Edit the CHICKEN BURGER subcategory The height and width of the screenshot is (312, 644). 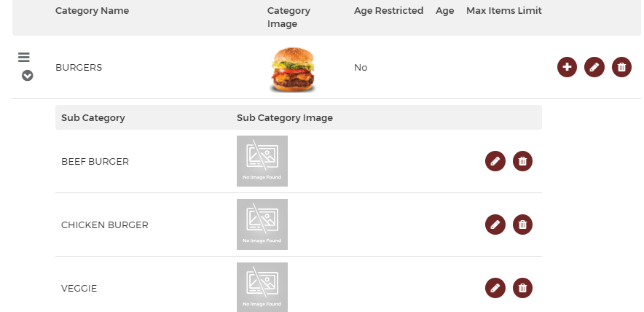coord(495,225)
